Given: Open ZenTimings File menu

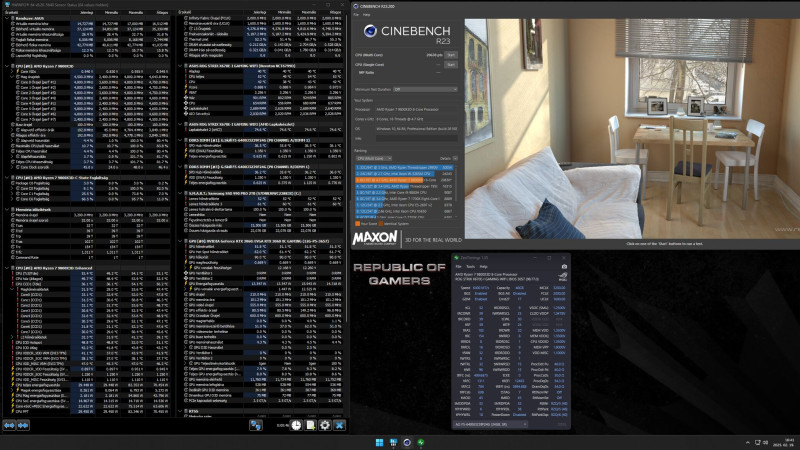Looking at the screenshot, I should coord(458,266).
